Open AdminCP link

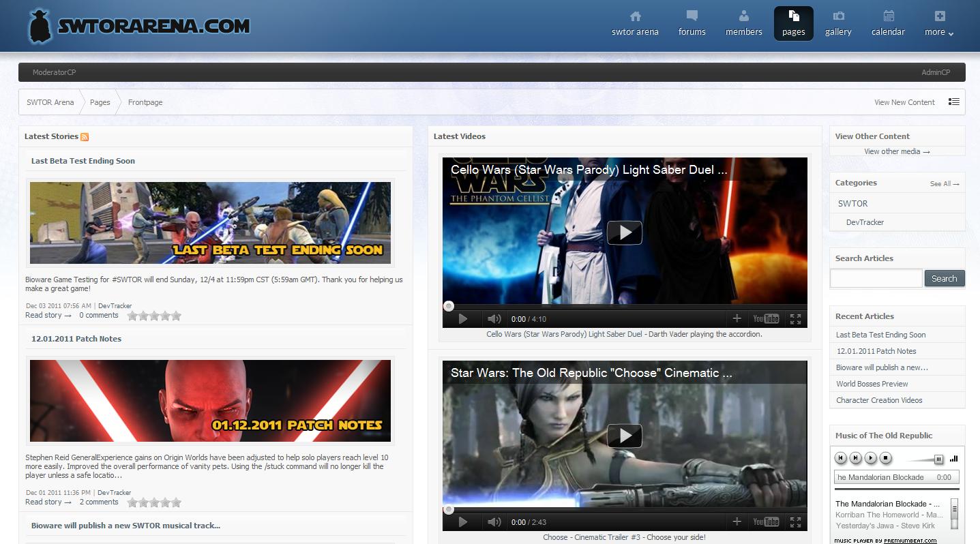[936, 72]
